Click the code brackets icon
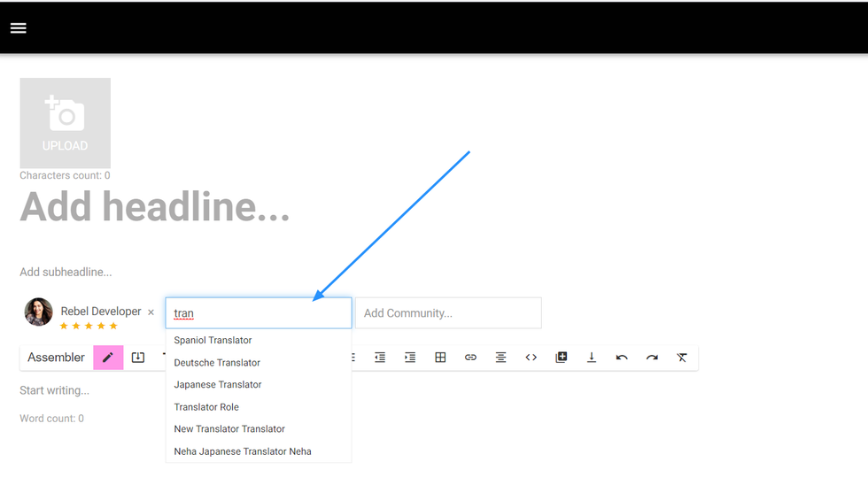The width and height of the screenshot is (868, 485). click(x=531, y=358)
